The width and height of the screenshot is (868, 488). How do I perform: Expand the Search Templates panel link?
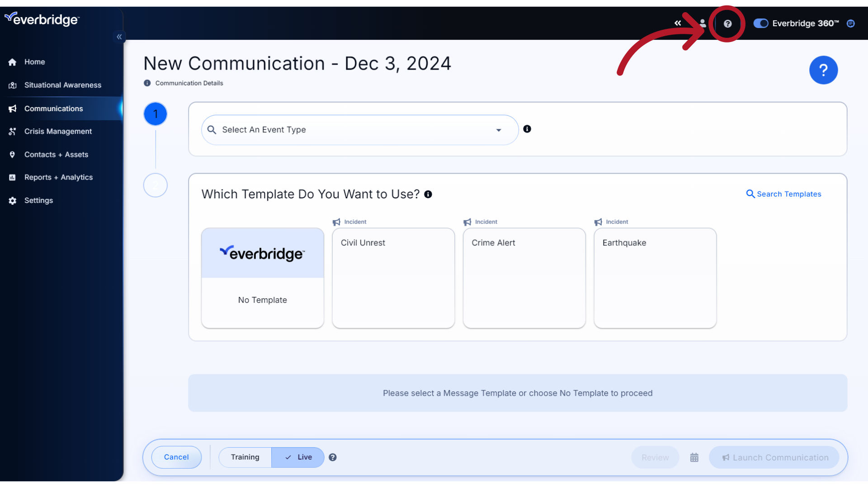[x=784, y=194]
